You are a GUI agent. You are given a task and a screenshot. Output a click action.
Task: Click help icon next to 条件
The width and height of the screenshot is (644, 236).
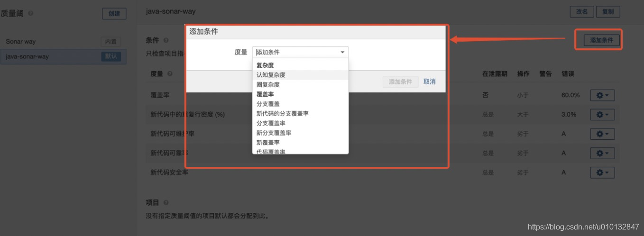click(x=166, y=40)
